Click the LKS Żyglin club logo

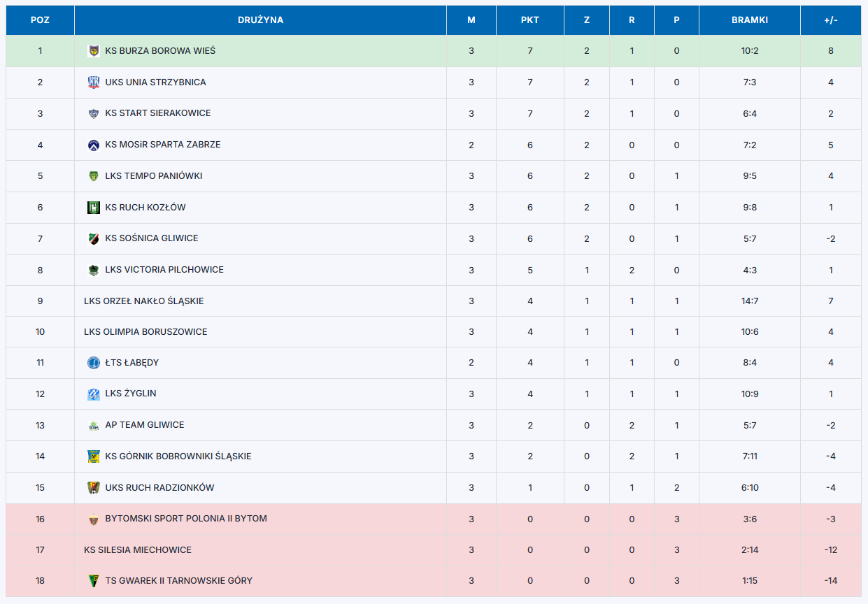(x=93, y=394)
